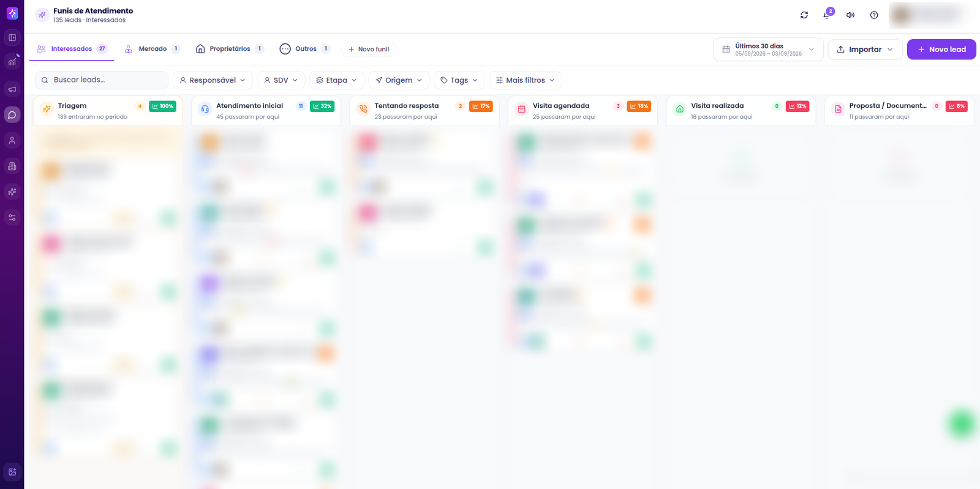Click the refresh icon in the top bar

click(x=804, y=15)
